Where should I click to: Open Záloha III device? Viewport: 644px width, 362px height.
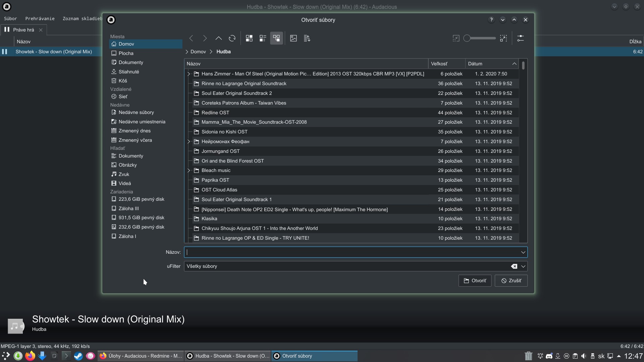tap(146, 208)
